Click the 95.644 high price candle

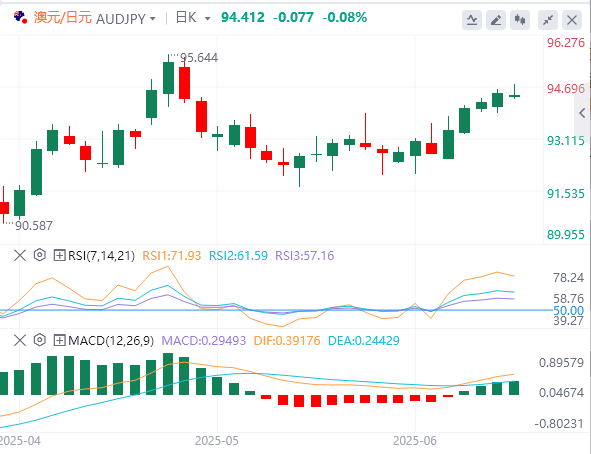[168, 78]
